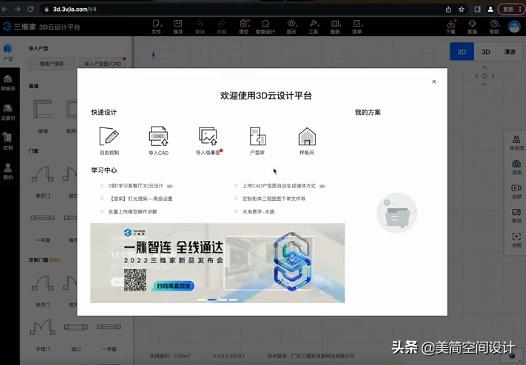The width and height of the screenshot is (526, 365).
Task: Switch to the 3D view mode
Action: point(485,51)
